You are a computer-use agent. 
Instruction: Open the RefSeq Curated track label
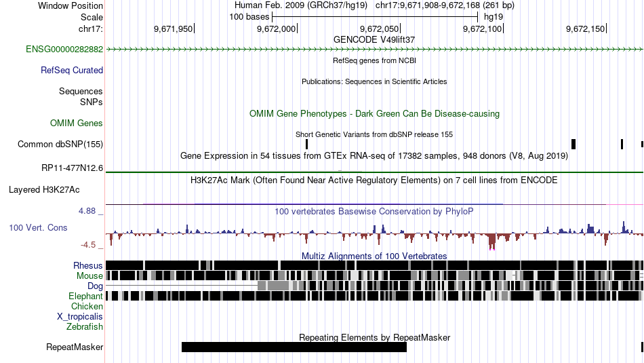click(72, 71)
